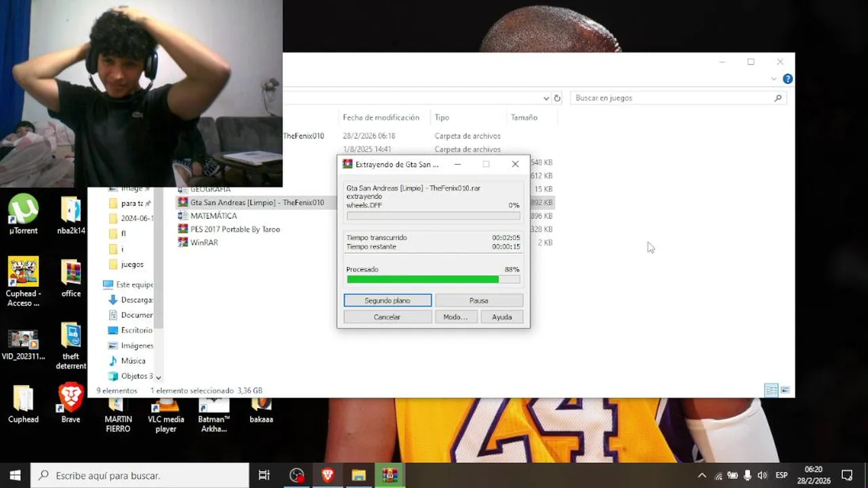Open the Windows Start menu
Image resolution: width=868 pixels, height=488 pixels.
[x=15, y=475]
